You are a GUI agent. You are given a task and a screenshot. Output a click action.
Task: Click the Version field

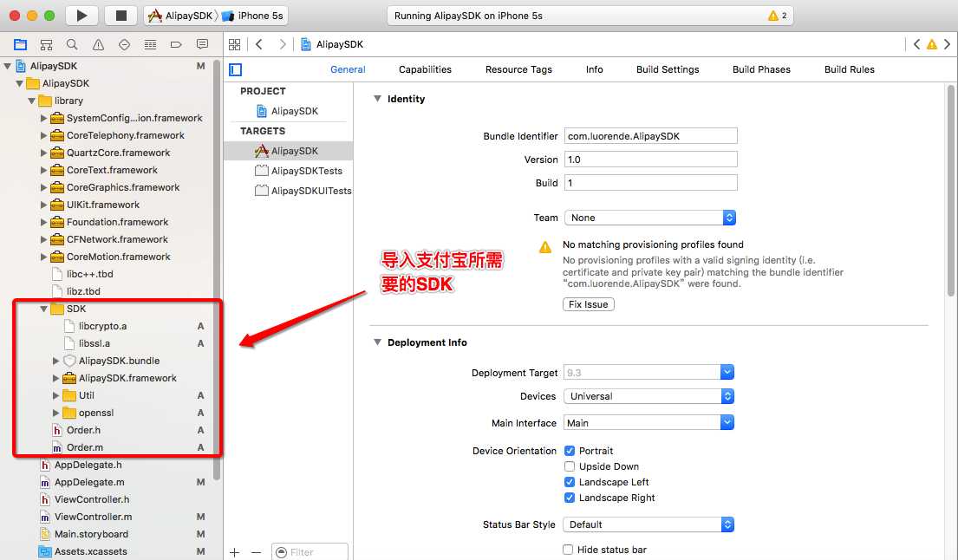click(651, 160)
